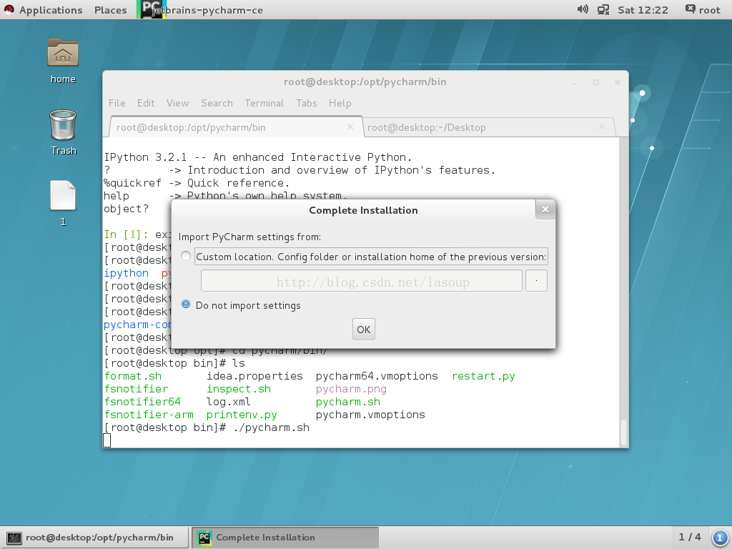Close the Complete Installation dialog
732x549 pixels.
(x=545, y=210)
